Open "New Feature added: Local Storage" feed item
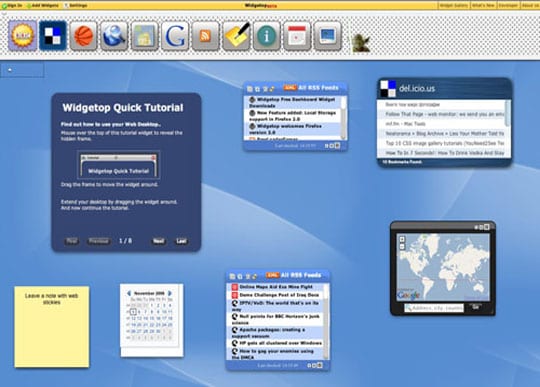This screenshot has height=387, width=540. [x=293, y=116]
